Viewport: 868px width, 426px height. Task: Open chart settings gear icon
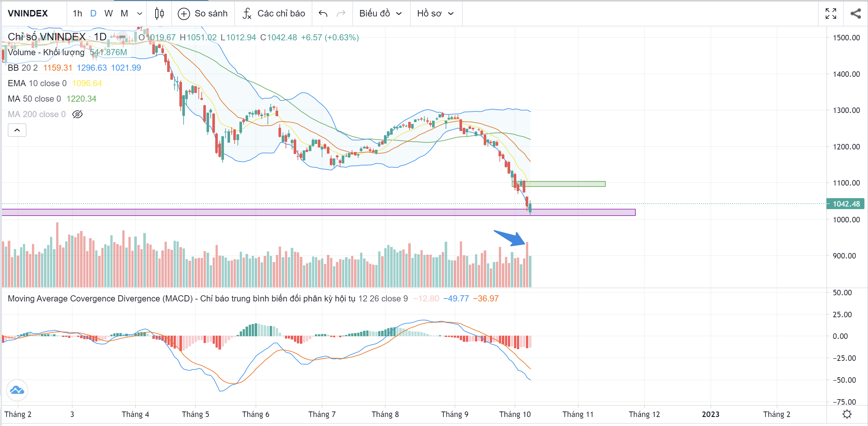(x=847, y=414)
